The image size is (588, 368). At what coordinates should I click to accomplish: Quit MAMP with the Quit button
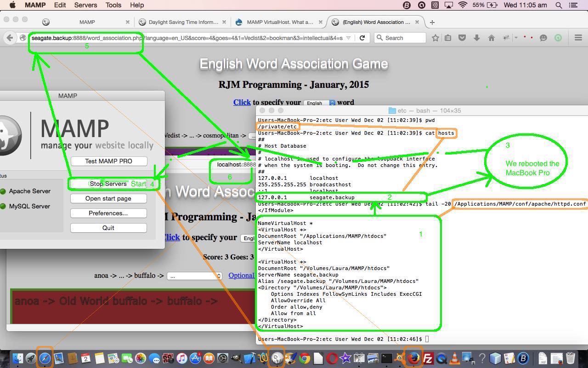108,228
